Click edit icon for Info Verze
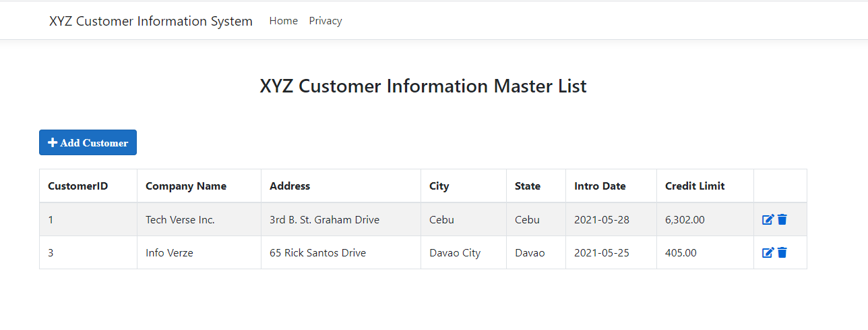The image size is (868, 330). pos(768,252)
